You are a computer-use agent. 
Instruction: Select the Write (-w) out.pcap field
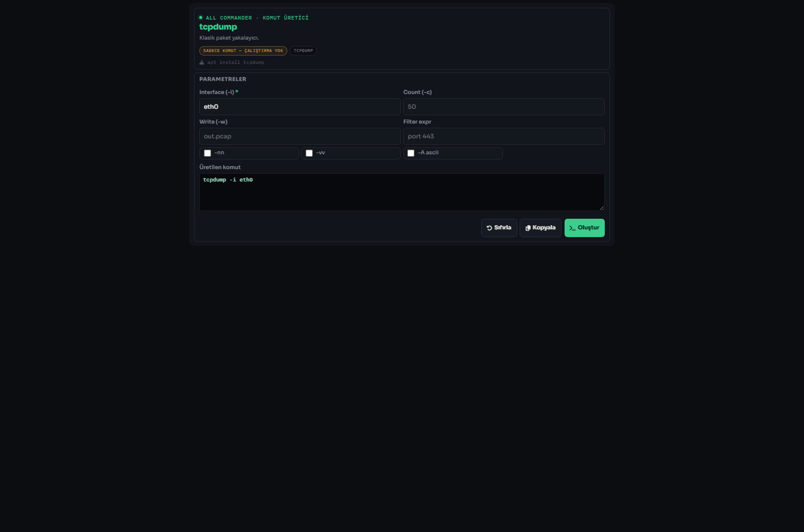point(300,137)
